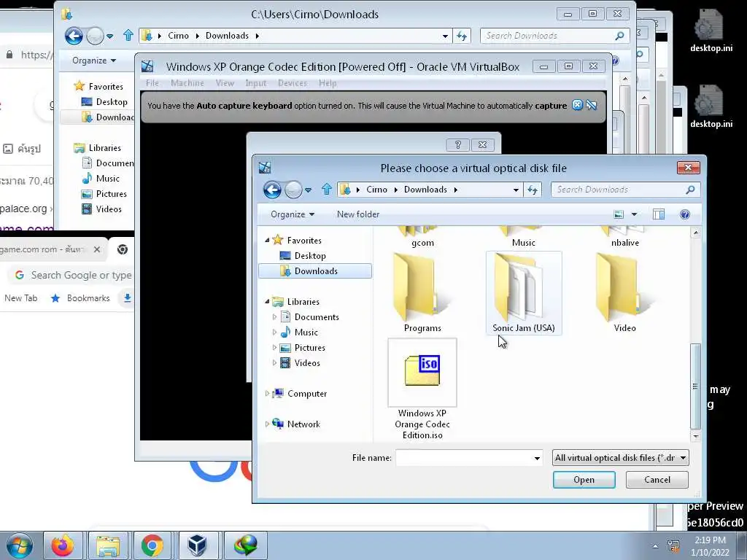The width and height of the screenshot is (747, 560).
Task: Click the Windows Start button
Action: tap(20, 545)
